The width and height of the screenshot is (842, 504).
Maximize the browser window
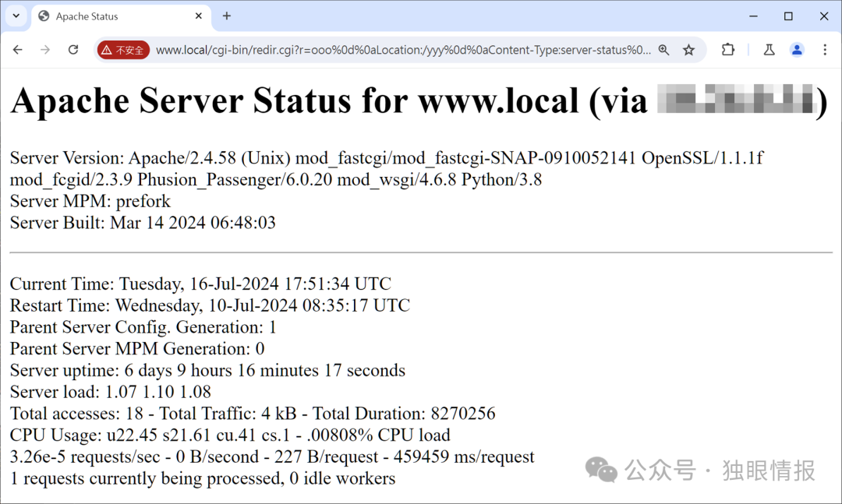(788, 16)
